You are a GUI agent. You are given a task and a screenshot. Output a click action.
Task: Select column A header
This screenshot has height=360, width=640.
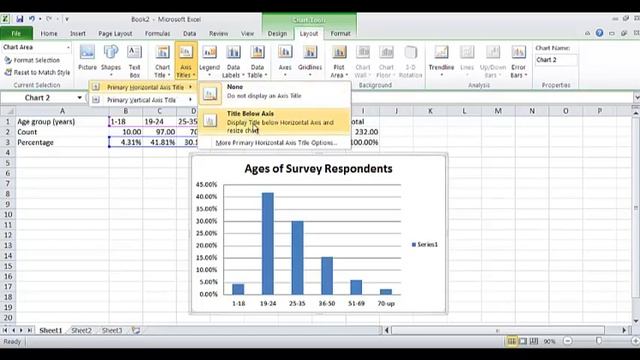tap(62, 111)
